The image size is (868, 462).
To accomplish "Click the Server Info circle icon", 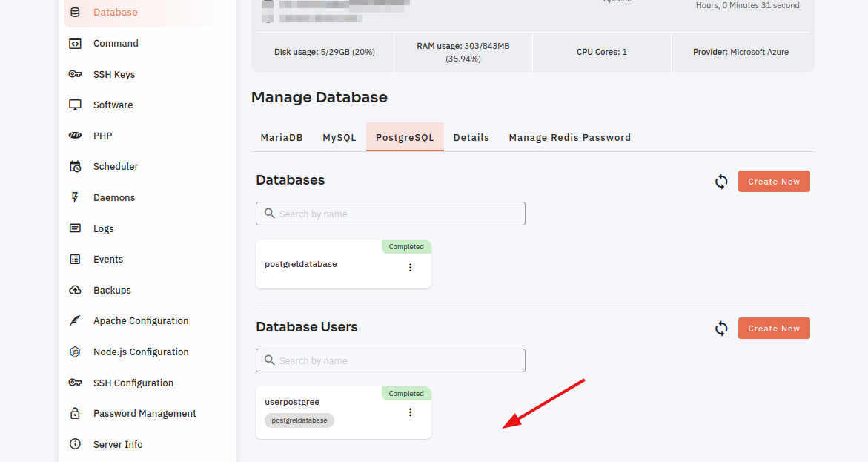I will pos(76,444).
